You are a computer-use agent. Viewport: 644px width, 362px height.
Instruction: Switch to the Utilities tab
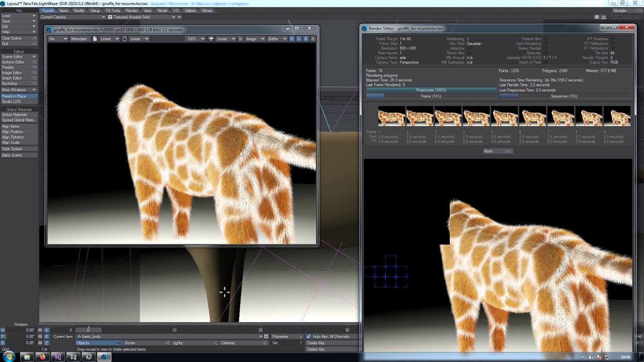click(x=190, y=11)
